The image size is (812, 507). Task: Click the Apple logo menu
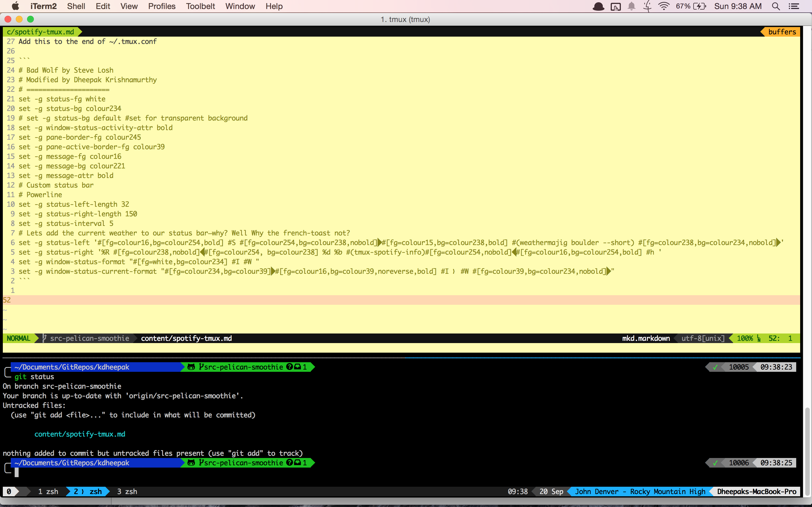(16, 6)
